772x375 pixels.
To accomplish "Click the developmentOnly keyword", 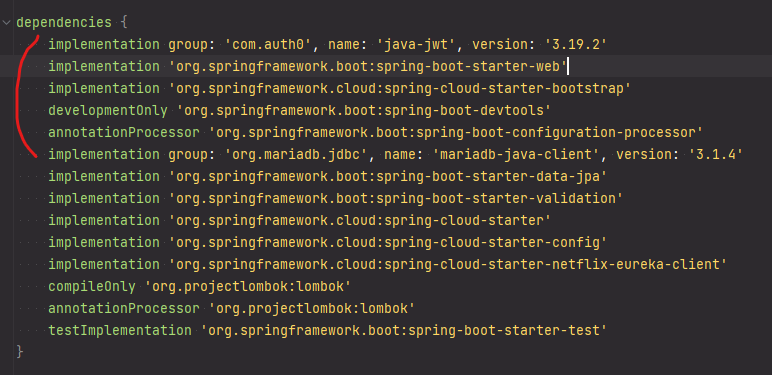I will [x=108, y=110].
